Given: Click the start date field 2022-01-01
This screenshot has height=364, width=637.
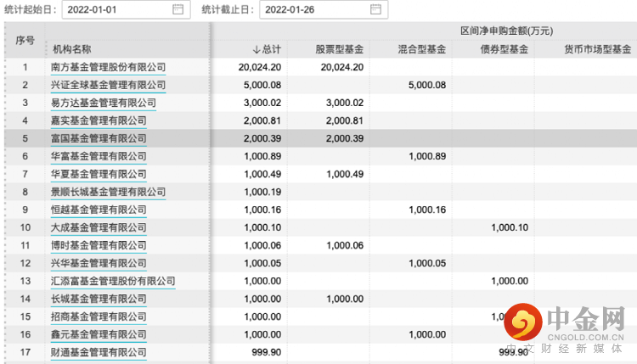Looking at the screenshot, I should click(127, 9).
